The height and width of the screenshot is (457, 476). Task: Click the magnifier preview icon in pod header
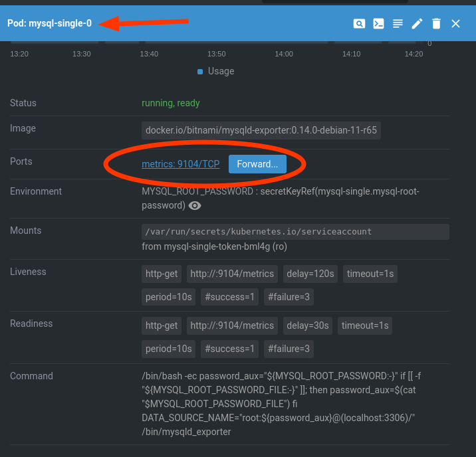point(359,24)
